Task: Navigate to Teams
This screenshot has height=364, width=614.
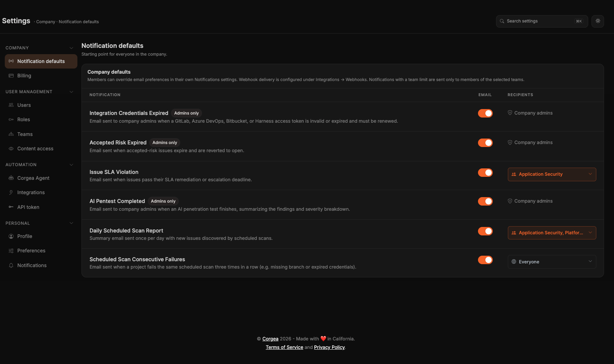Action: (x=41, y=134)
